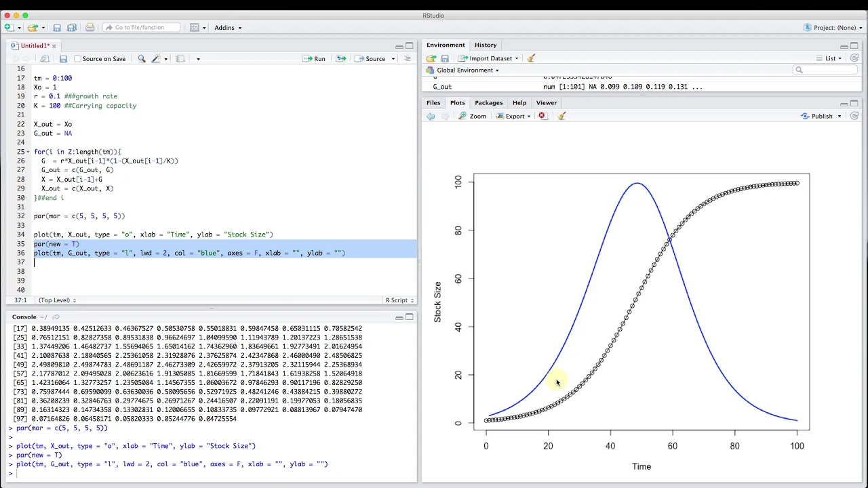Click the Zoom plot button

tap(473, 117)
